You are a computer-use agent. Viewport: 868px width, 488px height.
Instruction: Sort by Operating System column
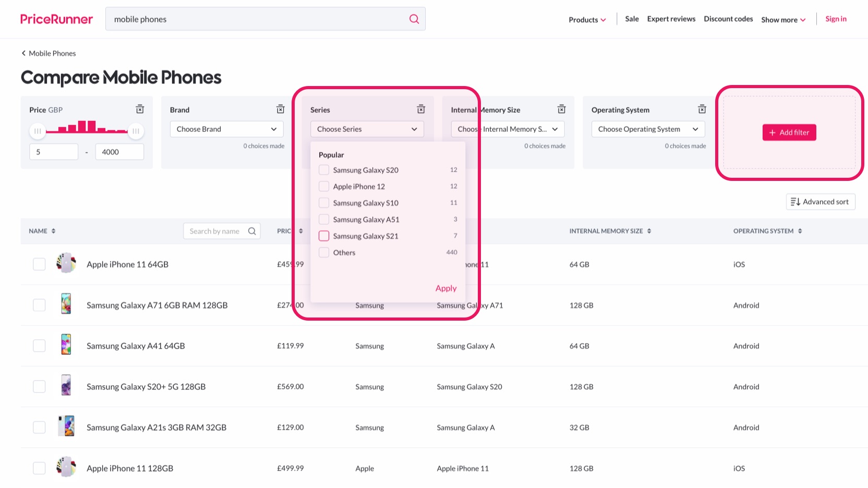(x=800, y=231)
